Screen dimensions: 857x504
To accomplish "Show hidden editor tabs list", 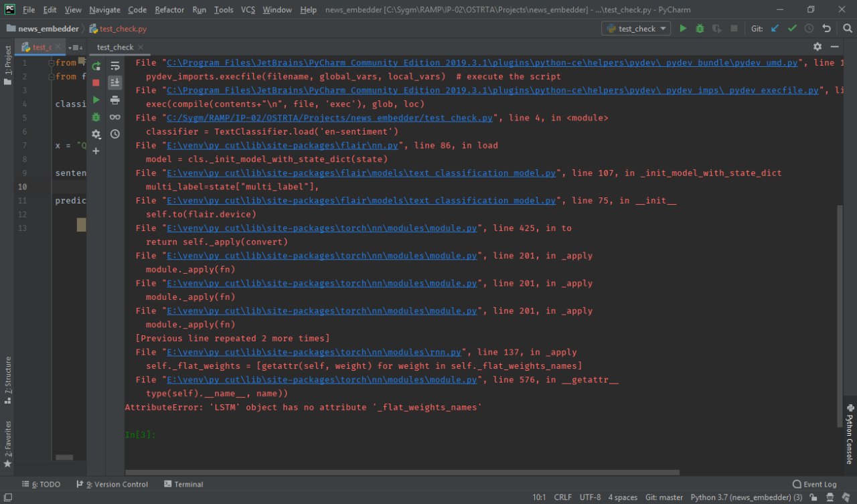I will [75, 48].
